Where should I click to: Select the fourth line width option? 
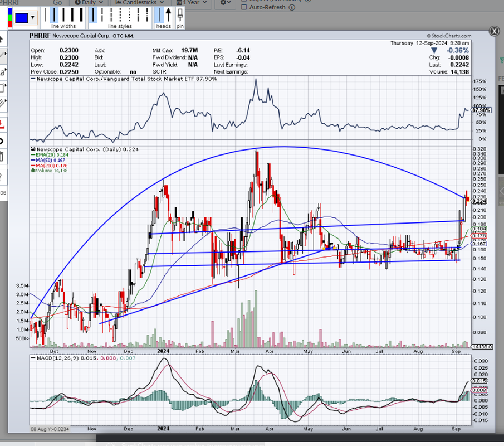72,15
